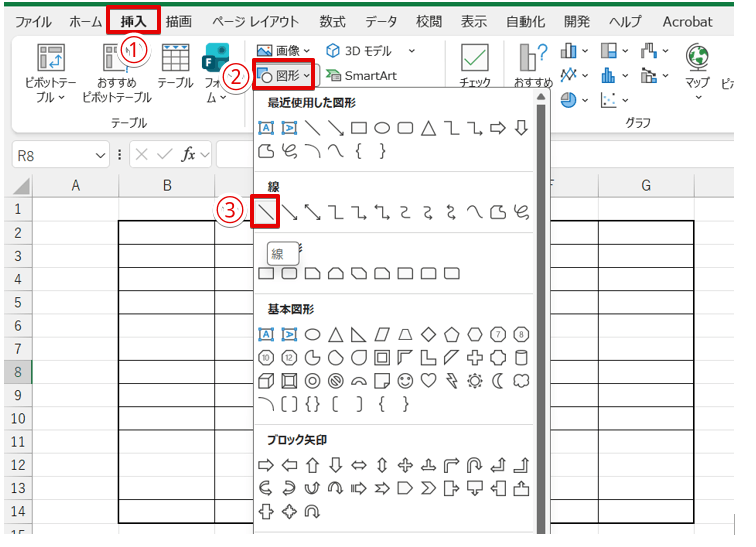Choose the rectangle in recently used shapes

[359, 128]
